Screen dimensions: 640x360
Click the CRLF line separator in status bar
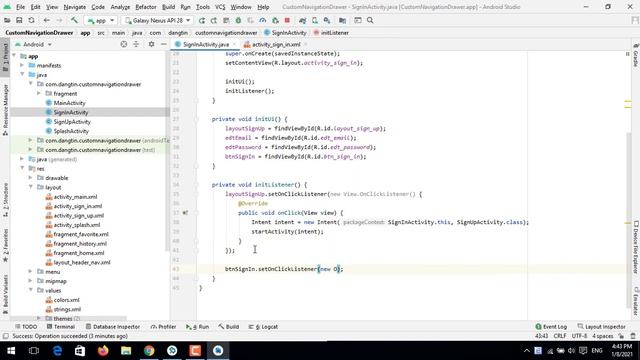click(x=560, y=336)
